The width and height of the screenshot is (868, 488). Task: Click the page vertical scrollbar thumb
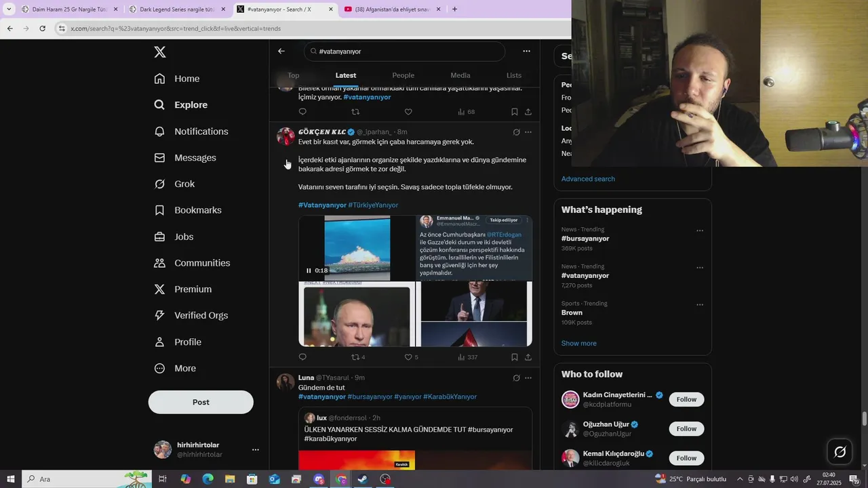(865, 419)
